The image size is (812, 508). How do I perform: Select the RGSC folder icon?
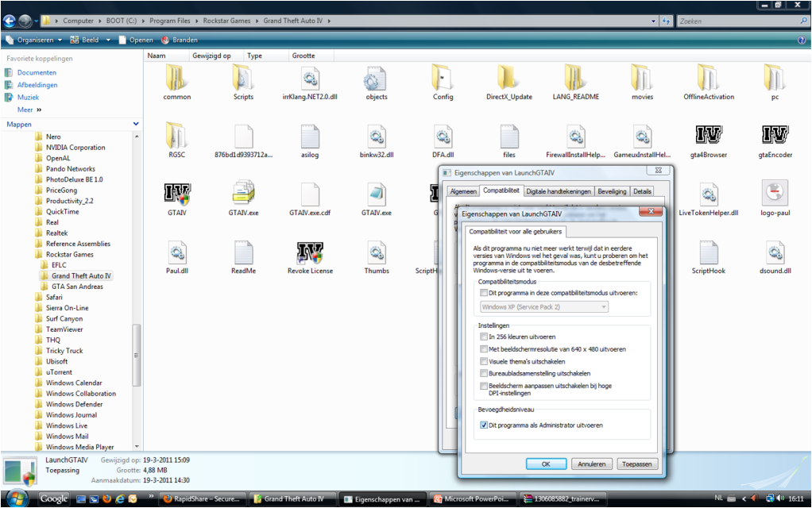(x=176, y=136)
